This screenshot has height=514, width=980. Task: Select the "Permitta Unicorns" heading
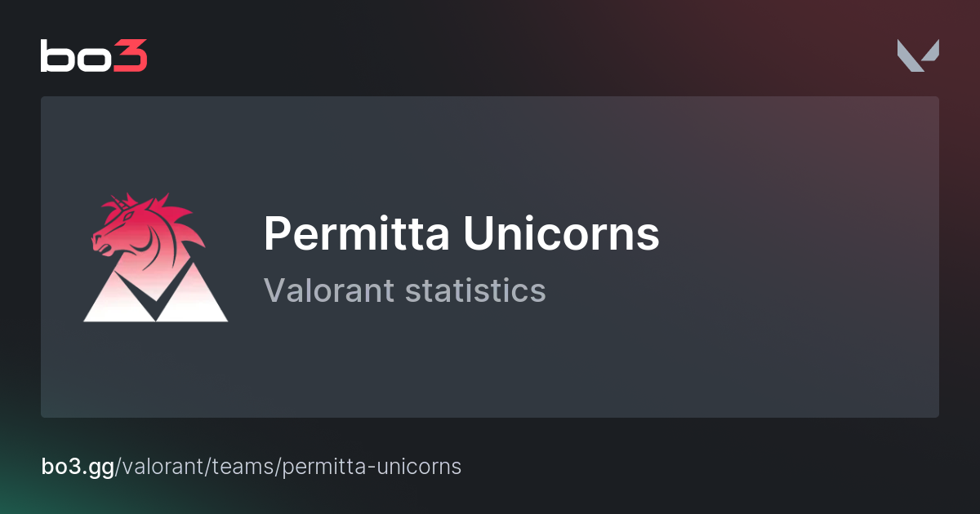click(x=461, y=234)
